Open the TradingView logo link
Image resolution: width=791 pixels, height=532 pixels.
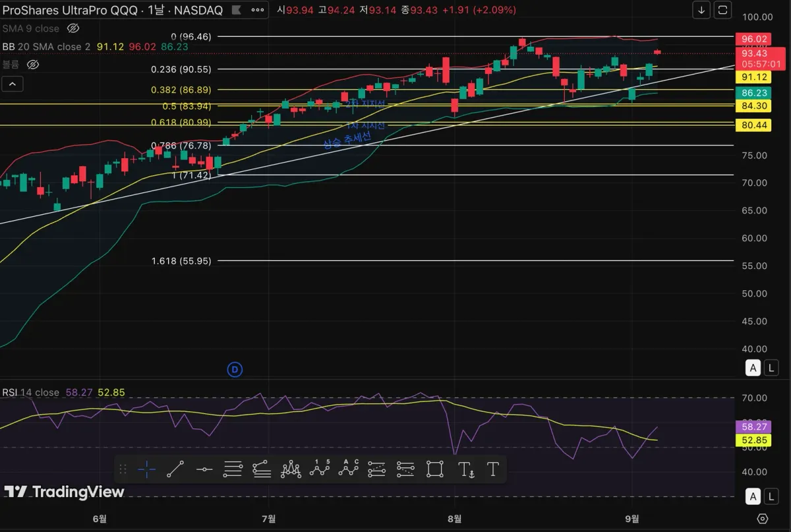click(x=64, y=492)
